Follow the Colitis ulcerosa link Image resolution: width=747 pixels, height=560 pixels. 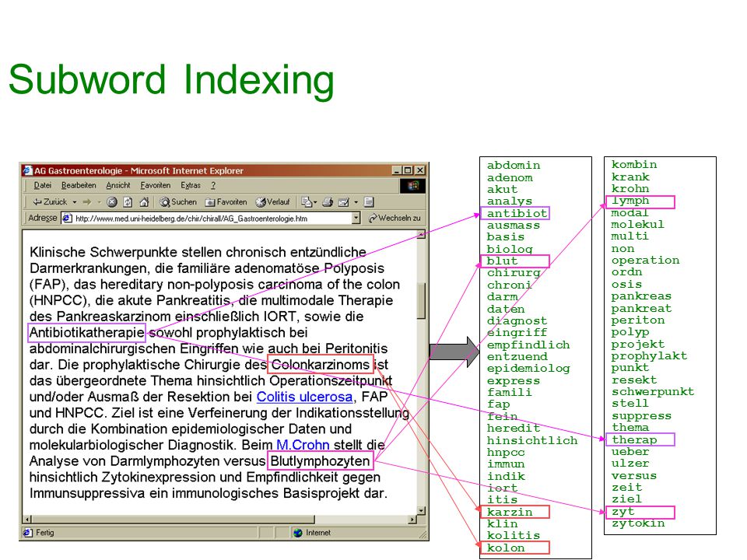[304, 397]
